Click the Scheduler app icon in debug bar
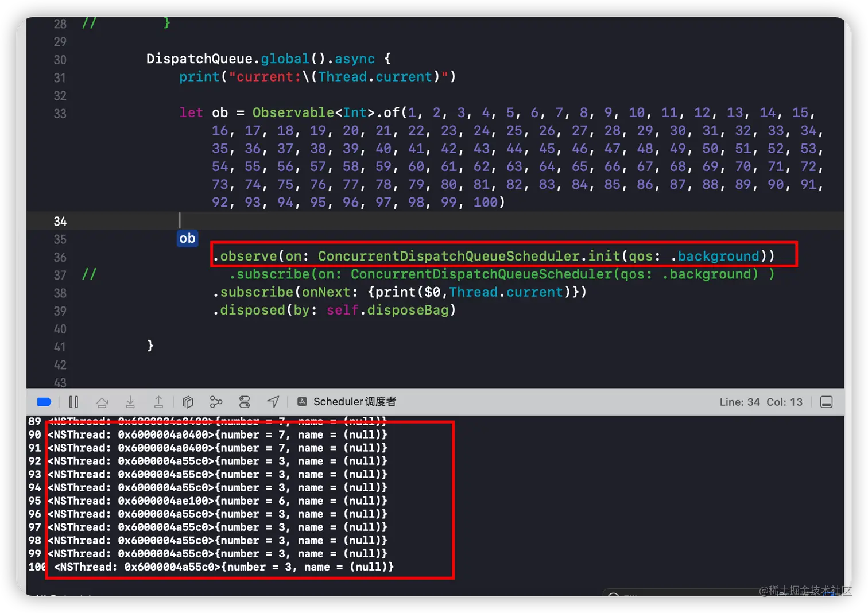 tap(302, 402)
